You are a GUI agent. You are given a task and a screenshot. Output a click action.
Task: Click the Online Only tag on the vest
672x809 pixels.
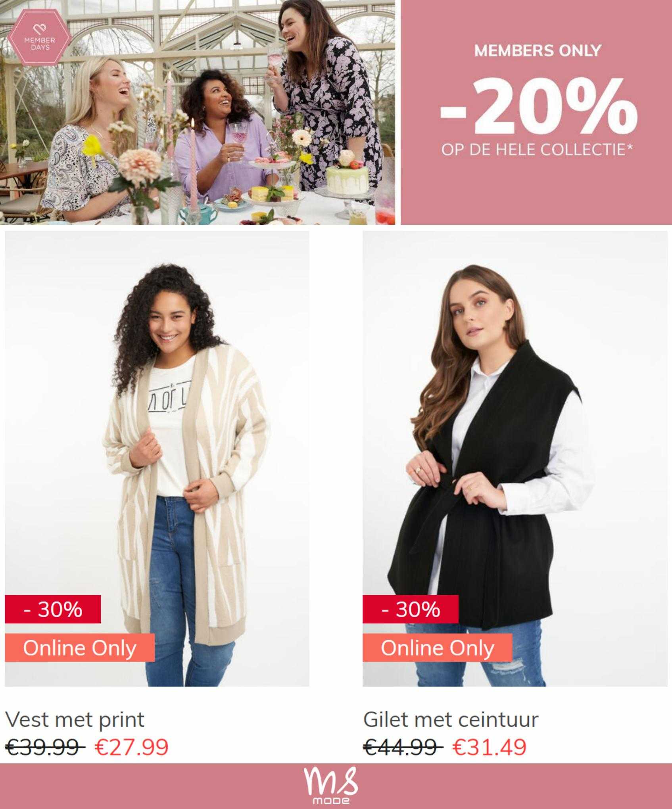[80, 648]
